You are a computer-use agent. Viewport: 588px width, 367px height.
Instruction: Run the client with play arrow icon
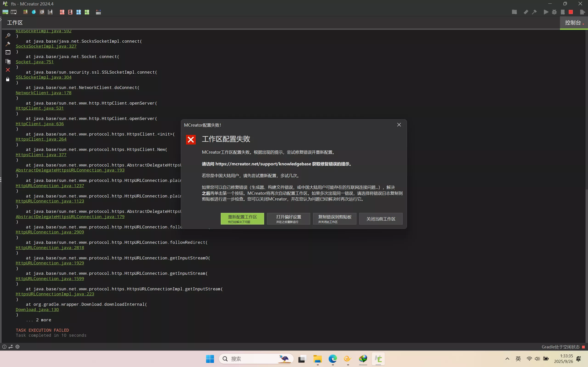[x=546, y=12]
